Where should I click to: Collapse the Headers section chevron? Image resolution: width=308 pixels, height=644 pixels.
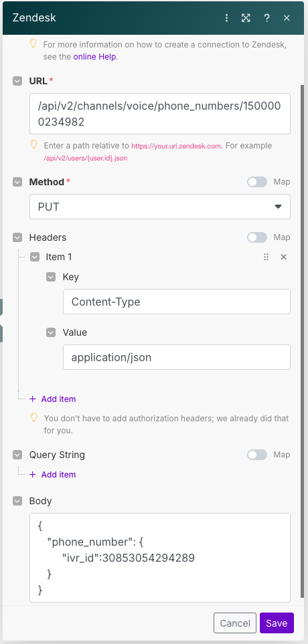coord(17,237)
